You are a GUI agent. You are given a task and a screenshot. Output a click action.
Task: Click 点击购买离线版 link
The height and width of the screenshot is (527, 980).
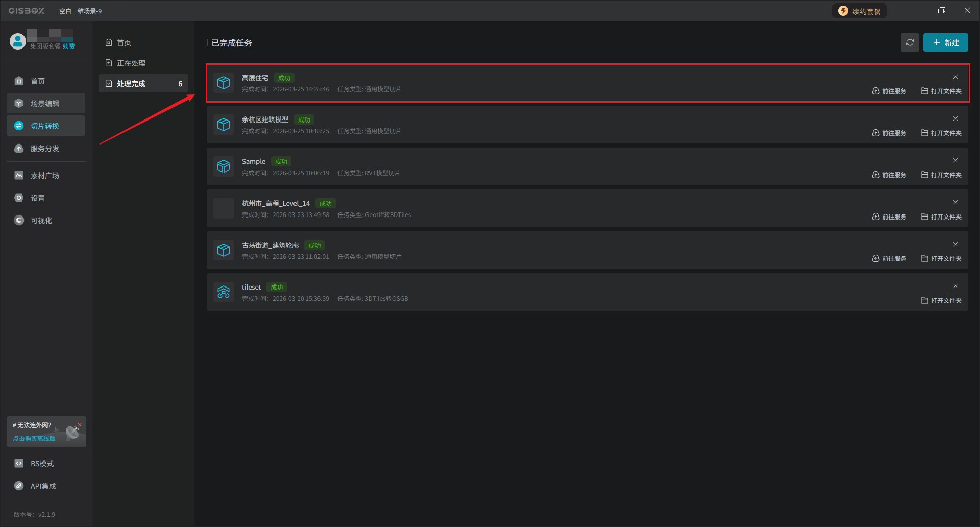(34, 439)
